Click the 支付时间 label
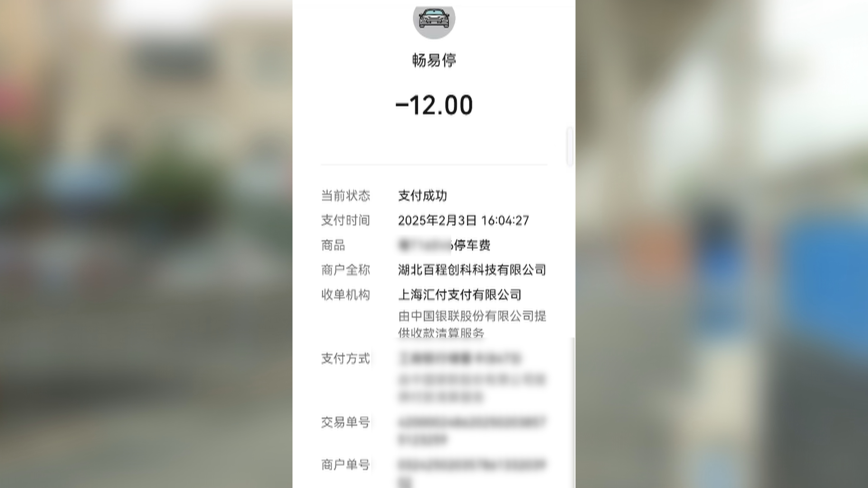 click(345, 221)
